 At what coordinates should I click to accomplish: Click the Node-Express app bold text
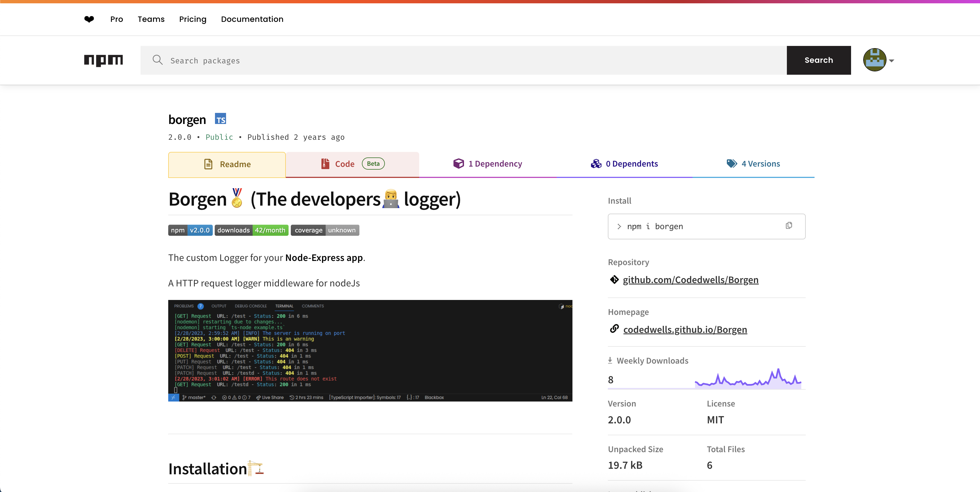[x=324, y=258]
